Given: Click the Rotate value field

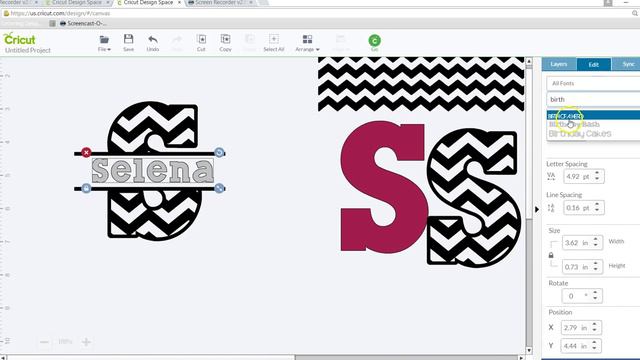Looking at the screenshot, I should coord(576,296).
